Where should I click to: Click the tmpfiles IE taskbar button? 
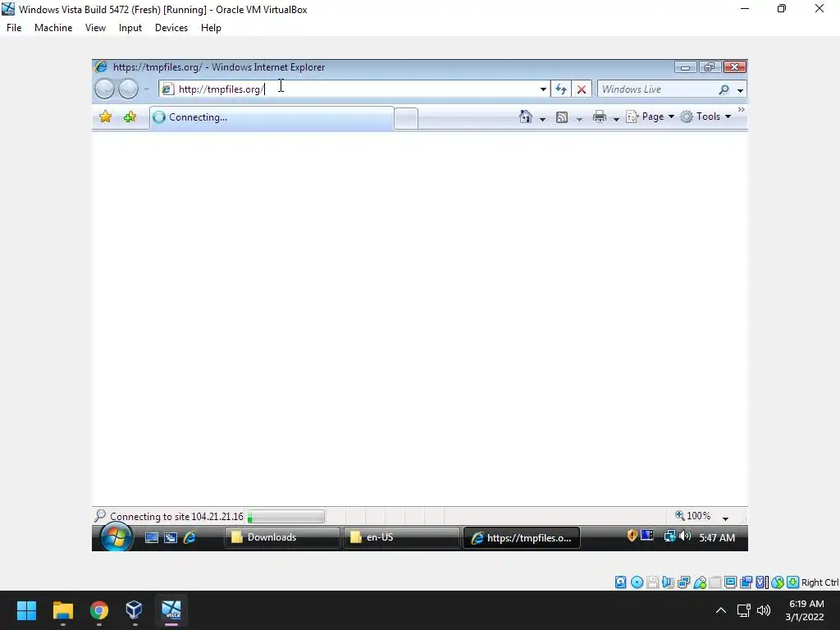coord(521,537)
